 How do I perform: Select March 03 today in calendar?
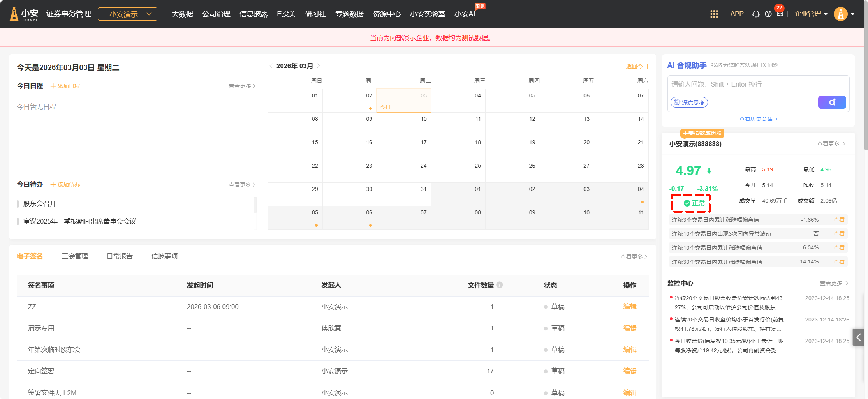[404, 101]
